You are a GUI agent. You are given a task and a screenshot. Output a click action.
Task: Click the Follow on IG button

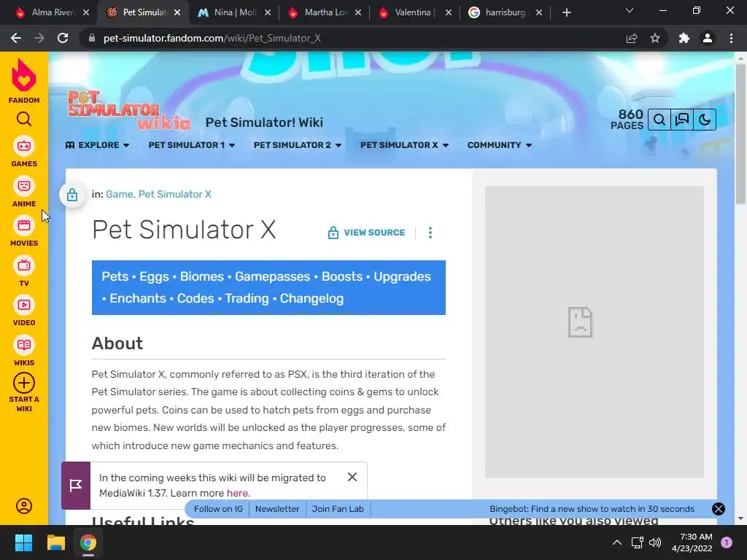(x=218, y=509)
